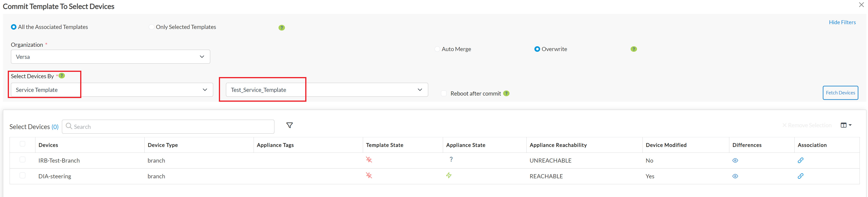Viewport: 868px width, 197px height.
Task: Open the Select Devices By dropdown
Action: coord(112,90)
